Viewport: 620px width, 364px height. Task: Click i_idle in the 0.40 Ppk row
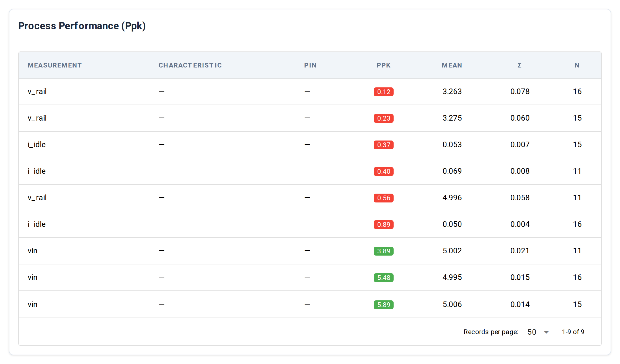tap(37, 171)
